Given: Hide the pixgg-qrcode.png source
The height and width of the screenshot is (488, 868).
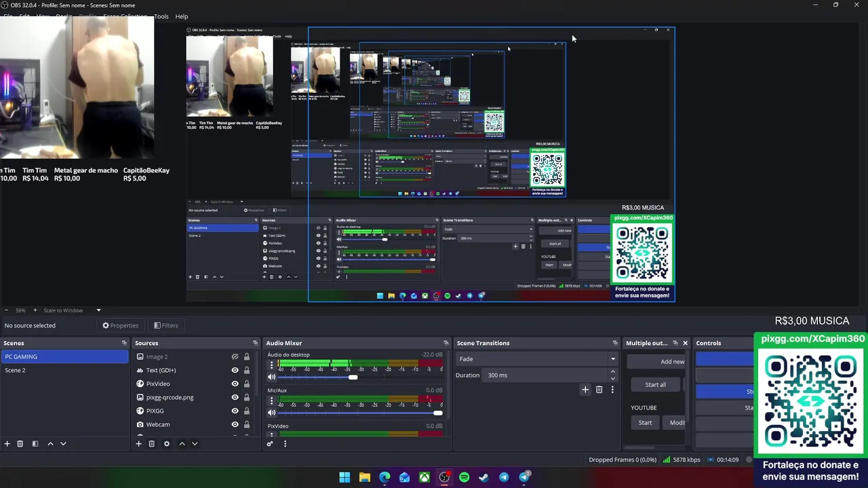Looking at the screenshot, I should 235,397.
